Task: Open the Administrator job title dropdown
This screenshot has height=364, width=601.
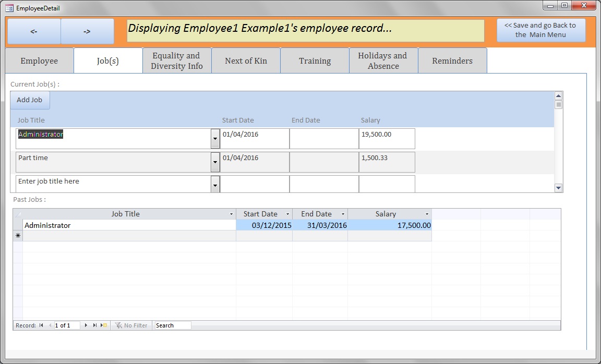Action: point(215,139)
